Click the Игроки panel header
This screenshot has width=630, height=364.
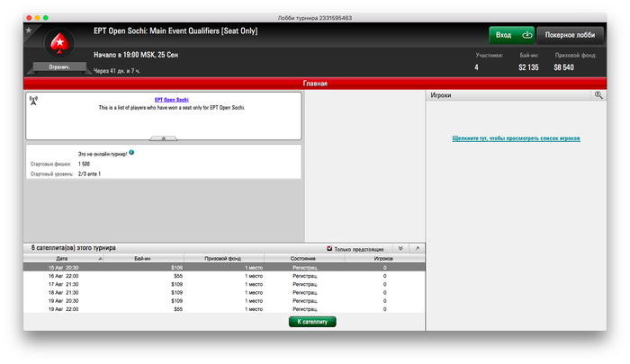coord(508,95)
